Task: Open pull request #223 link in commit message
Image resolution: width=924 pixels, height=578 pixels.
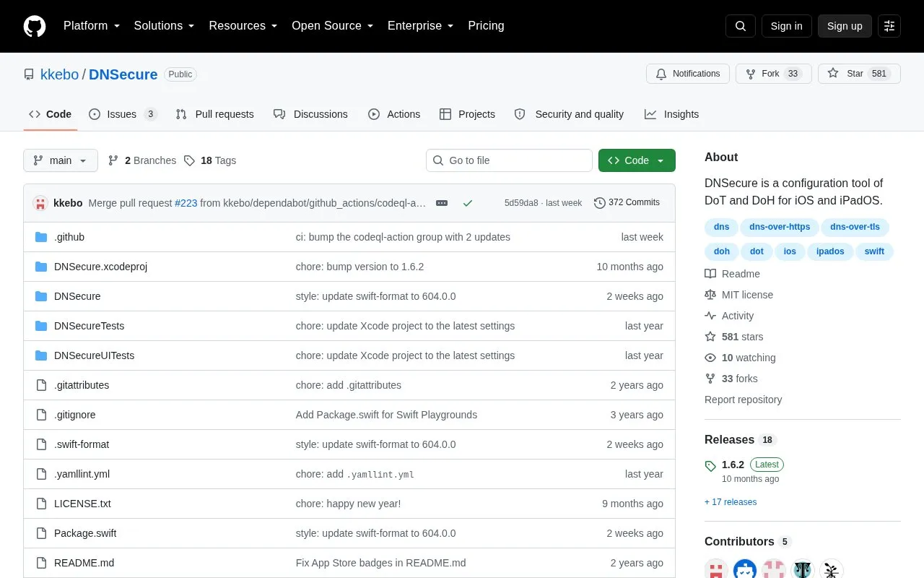Action: click(186, 203)
